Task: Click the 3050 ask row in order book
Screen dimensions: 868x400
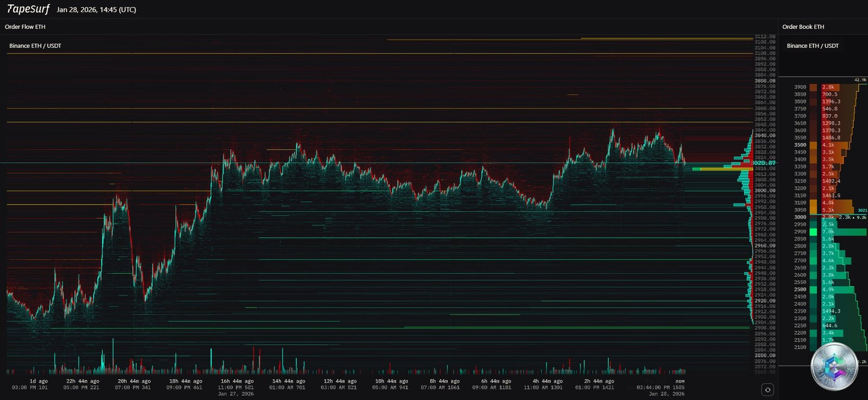Action: tap(830, 210)
